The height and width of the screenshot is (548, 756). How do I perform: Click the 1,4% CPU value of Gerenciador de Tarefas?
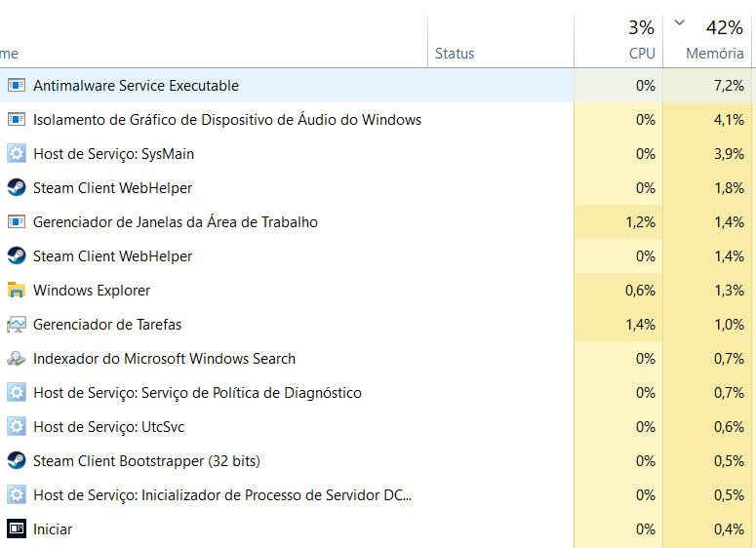640,325
